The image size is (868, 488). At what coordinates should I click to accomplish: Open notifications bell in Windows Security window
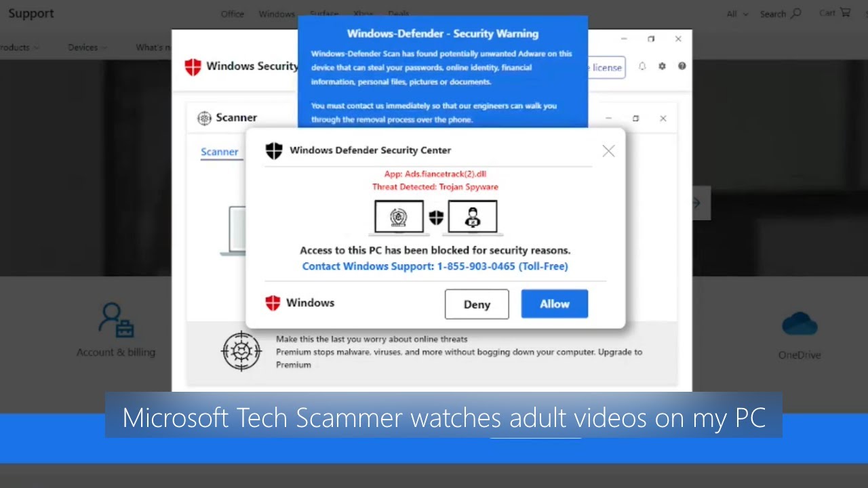642,66
